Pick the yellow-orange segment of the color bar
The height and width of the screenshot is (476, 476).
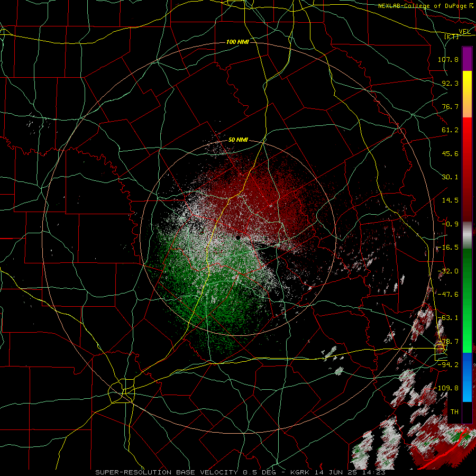[x=467, y=94]
